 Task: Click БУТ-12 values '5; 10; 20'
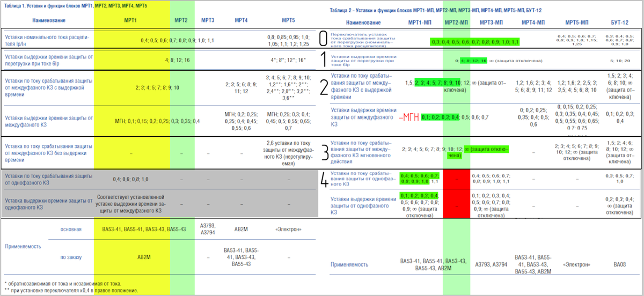(x=620, y=60)
